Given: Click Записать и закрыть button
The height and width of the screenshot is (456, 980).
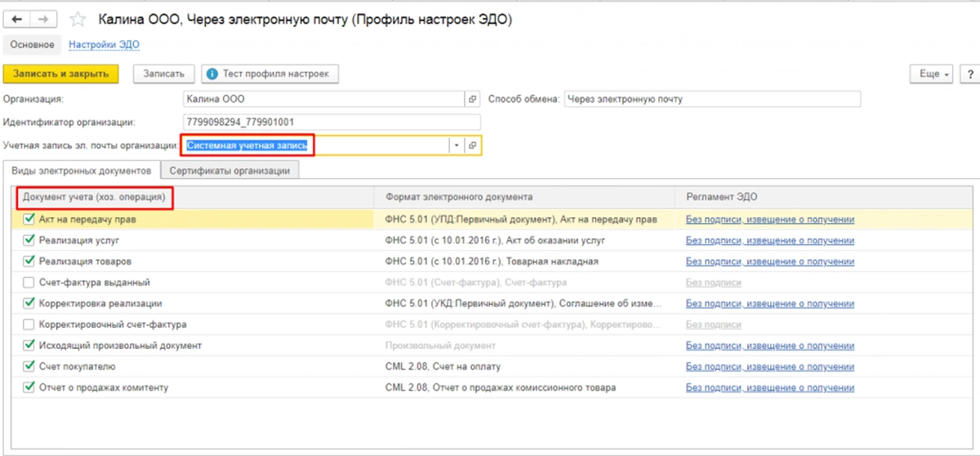Looking at the screenshot, I should 60,74.
